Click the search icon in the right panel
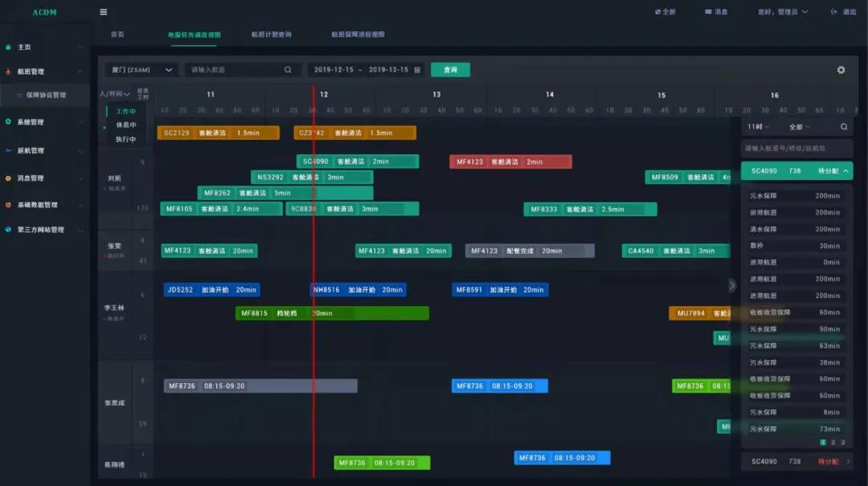The image size is (868, 486). point(844,127)
